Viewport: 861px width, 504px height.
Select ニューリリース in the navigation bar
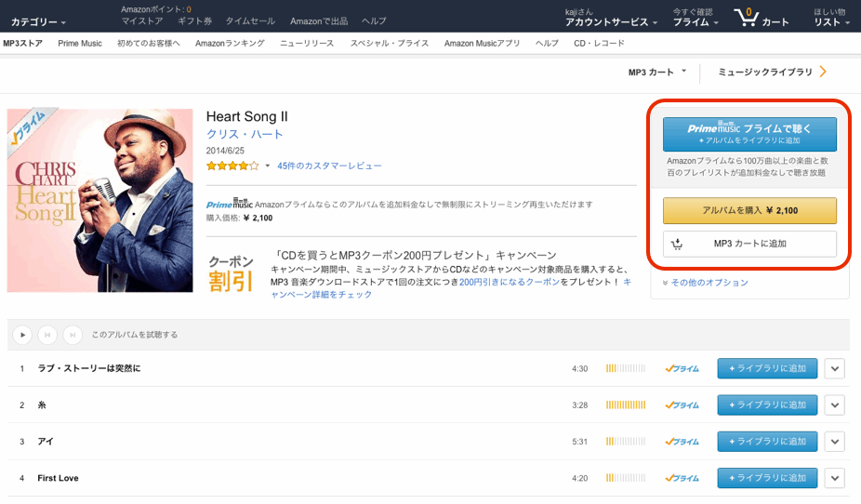(x=307, y=44)
